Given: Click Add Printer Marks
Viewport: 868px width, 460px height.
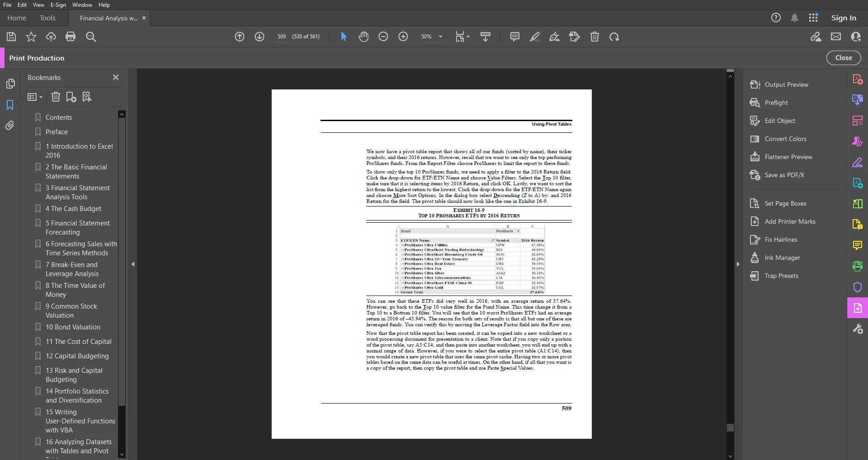Looking at the screenshot, I should 783,221.
